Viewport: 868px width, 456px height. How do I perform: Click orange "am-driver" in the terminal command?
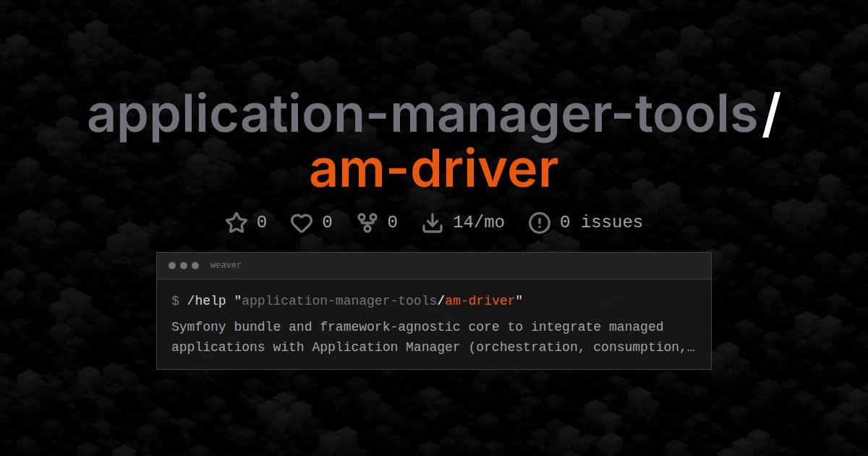[x=480, y=300]
